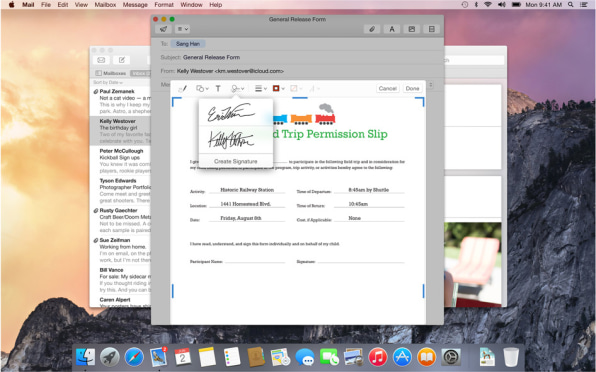Toggle the Mailboxes sidebar button

111,73
